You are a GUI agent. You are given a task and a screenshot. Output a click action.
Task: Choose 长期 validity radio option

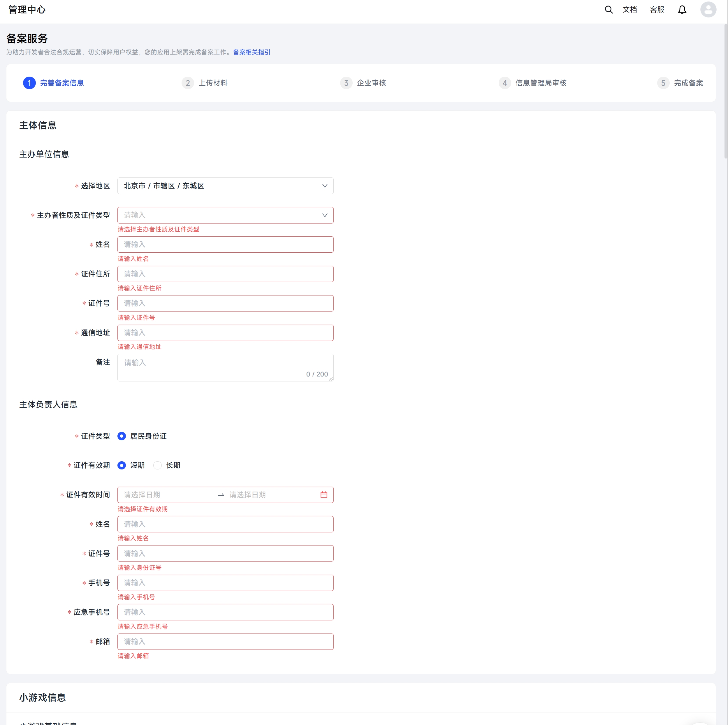(157, 465)
